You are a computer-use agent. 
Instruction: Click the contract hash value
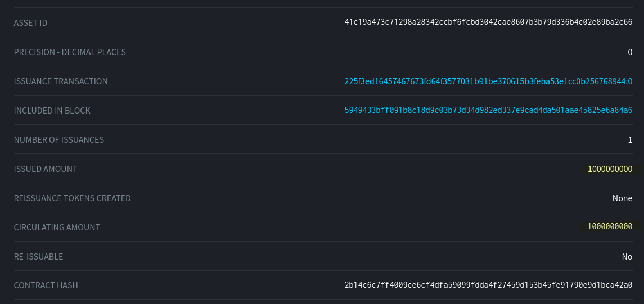click(x=488, y=285)
